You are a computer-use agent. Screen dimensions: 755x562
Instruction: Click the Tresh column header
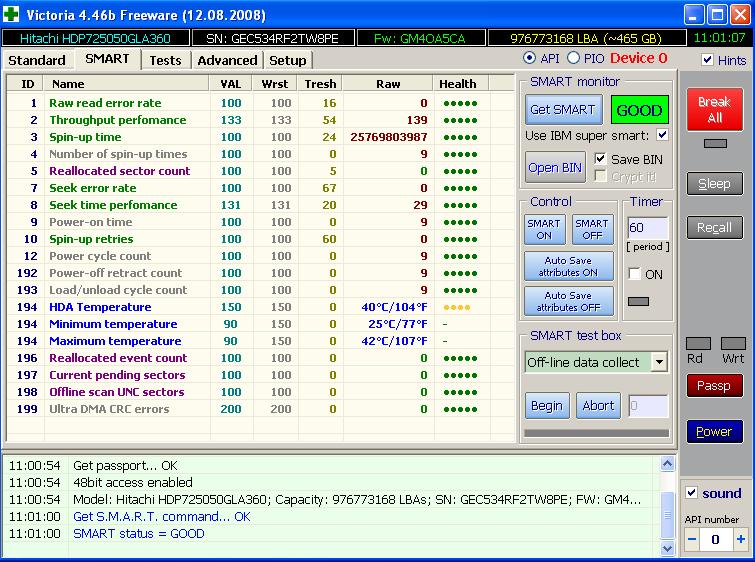click(x=320, y=84)
